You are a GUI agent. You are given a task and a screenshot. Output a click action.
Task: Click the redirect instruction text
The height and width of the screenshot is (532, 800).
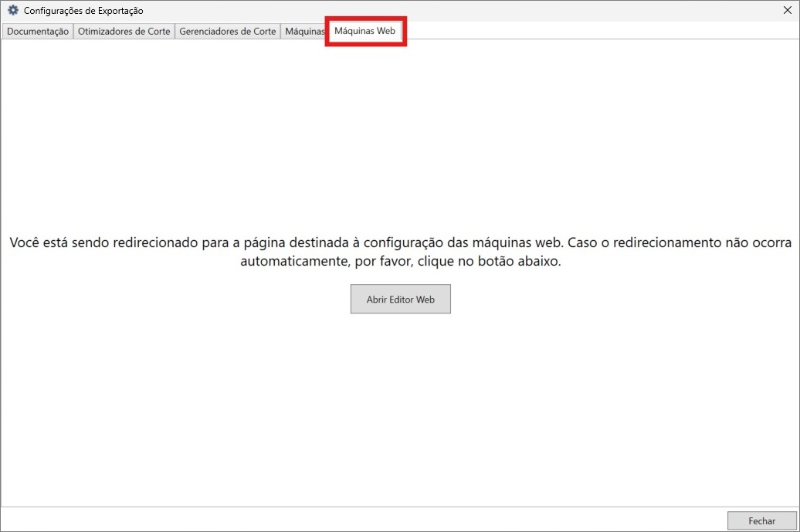pos(400,251)
